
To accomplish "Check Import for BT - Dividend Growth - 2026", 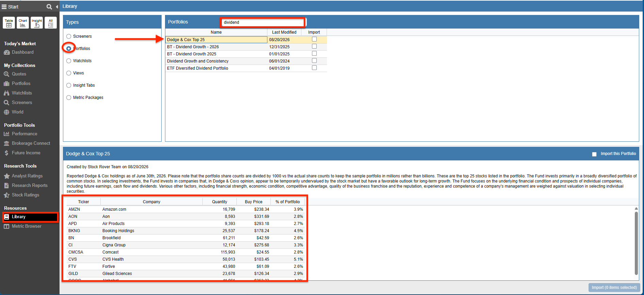I will click(314, 46).
